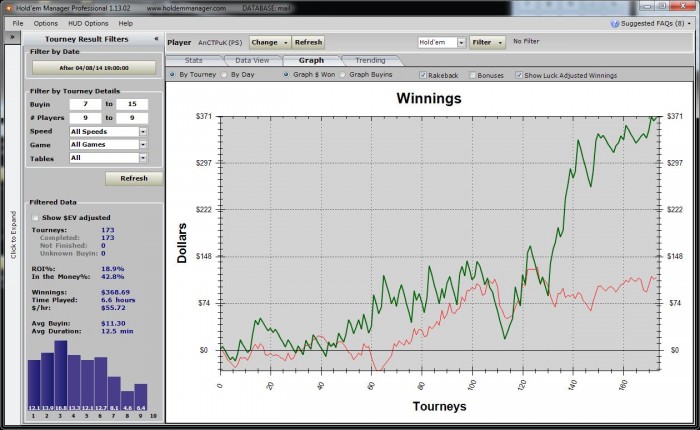This screenshot has height=430, width=700.
Task: Select Graph $ Won radio button
Action: [x=286, y=75]
